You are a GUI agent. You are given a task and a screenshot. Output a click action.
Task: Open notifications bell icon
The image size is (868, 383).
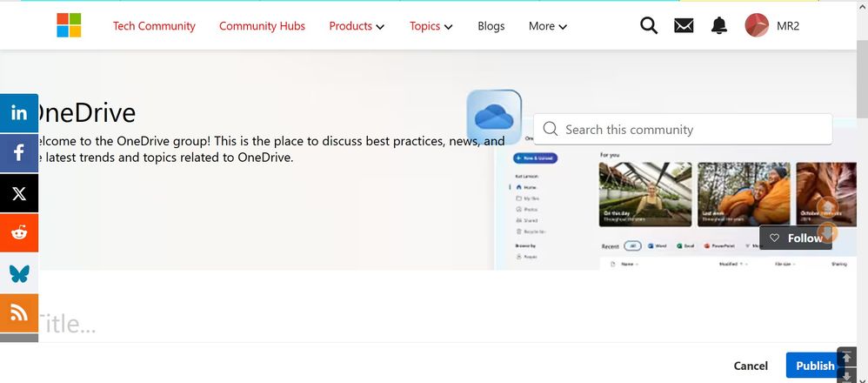[719, 25]
